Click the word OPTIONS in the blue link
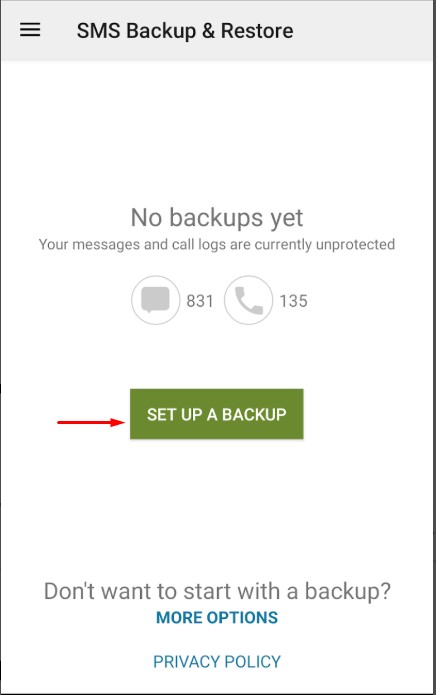The width and height of the screenshot is (436, 695). [241, 617]
